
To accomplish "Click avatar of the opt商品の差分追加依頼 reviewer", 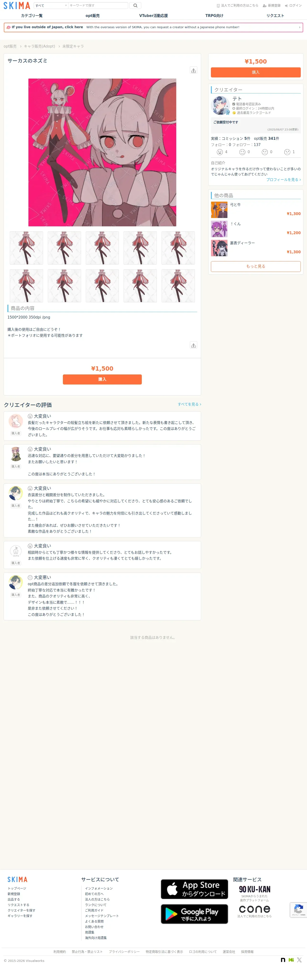I will (x=16, y=582).
